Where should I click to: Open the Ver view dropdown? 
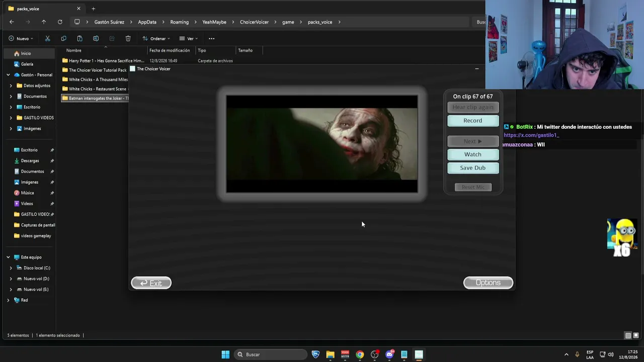189,39
